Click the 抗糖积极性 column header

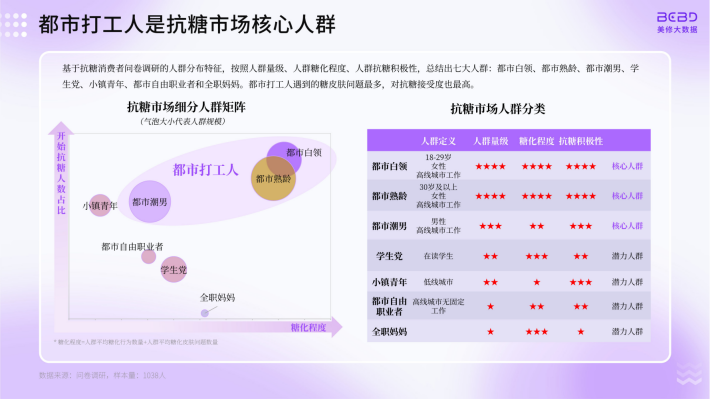coord(580,141)
